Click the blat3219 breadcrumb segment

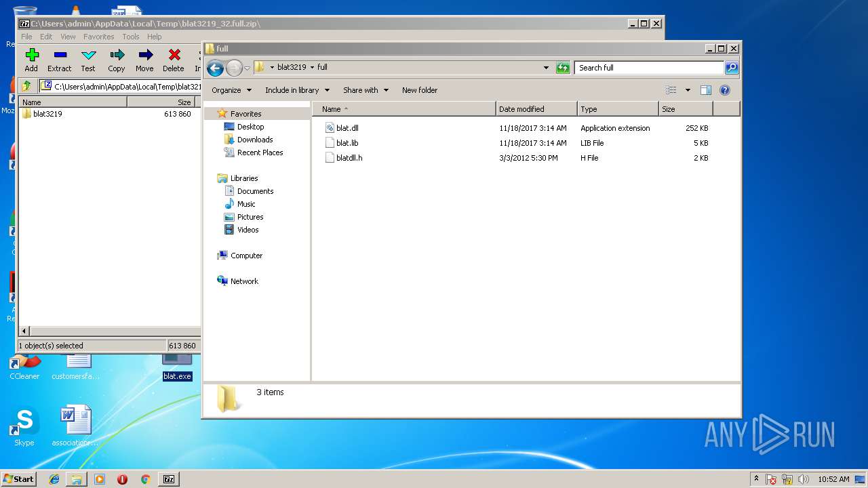(292, 67)
